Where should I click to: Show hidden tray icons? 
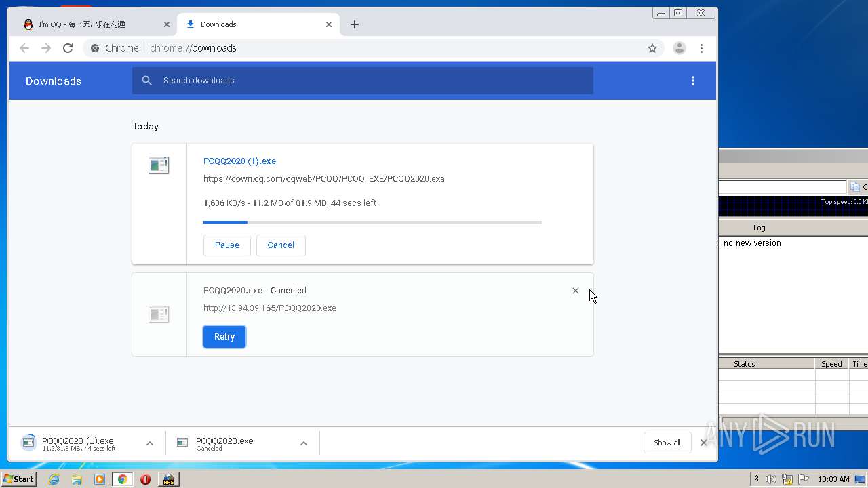point(756,479)
